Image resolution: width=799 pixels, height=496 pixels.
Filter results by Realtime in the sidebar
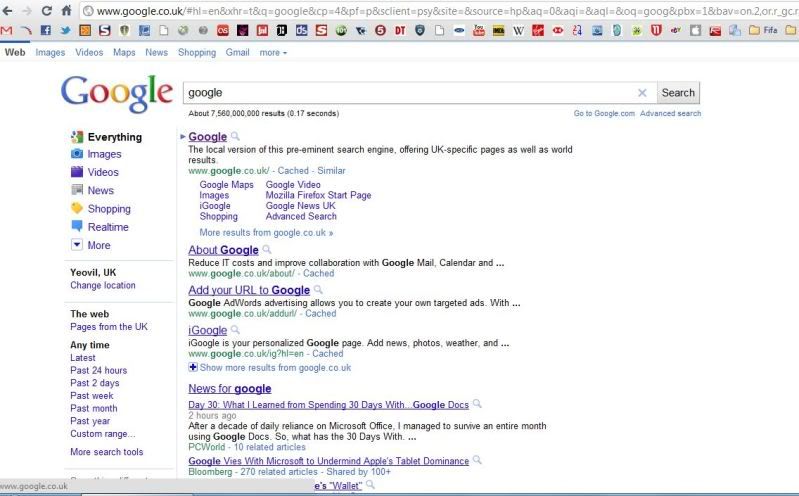coord(108,227)
